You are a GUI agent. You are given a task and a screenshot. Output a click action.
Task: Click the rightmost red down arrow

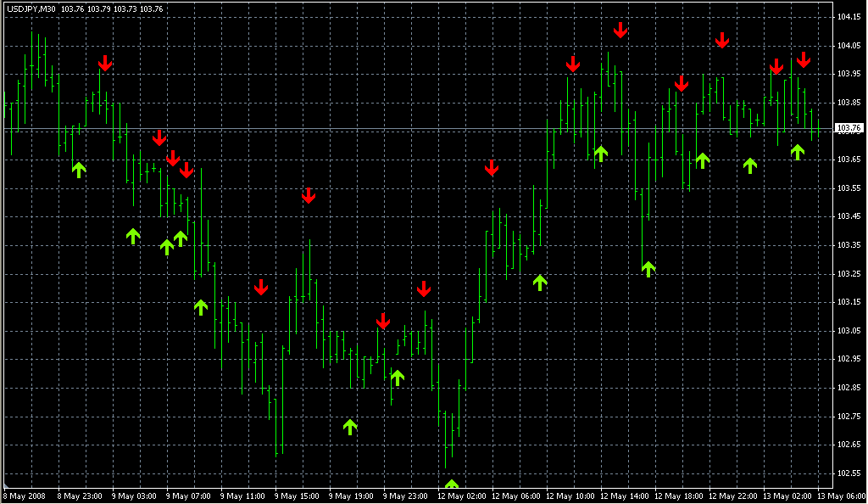click(803, 59)
